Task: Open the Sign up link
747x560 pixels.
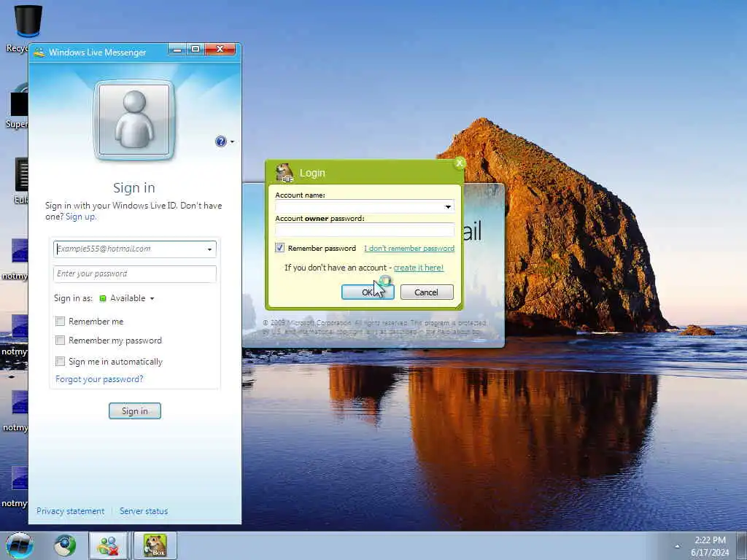Action: 80,217
